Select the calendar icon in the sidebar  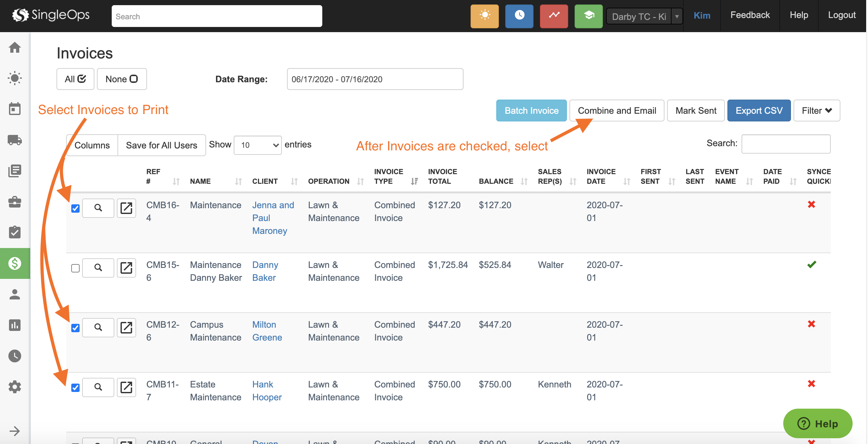15,109
